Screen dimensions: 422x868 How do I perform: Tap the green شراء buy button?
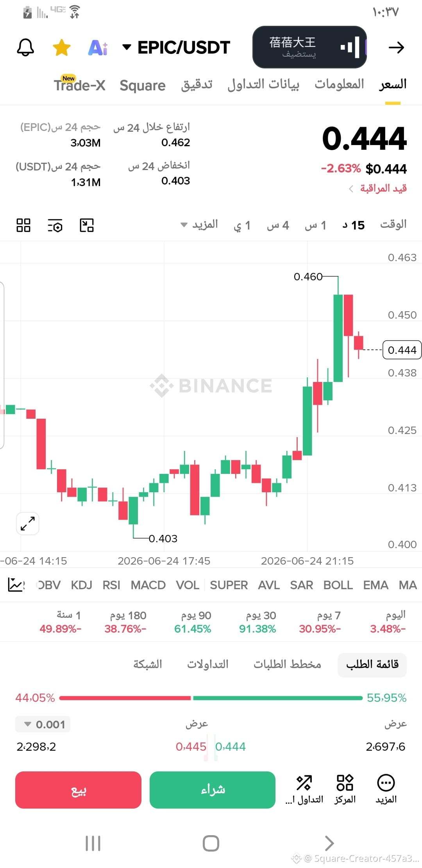pyautogui.click(x=213, y=790)
